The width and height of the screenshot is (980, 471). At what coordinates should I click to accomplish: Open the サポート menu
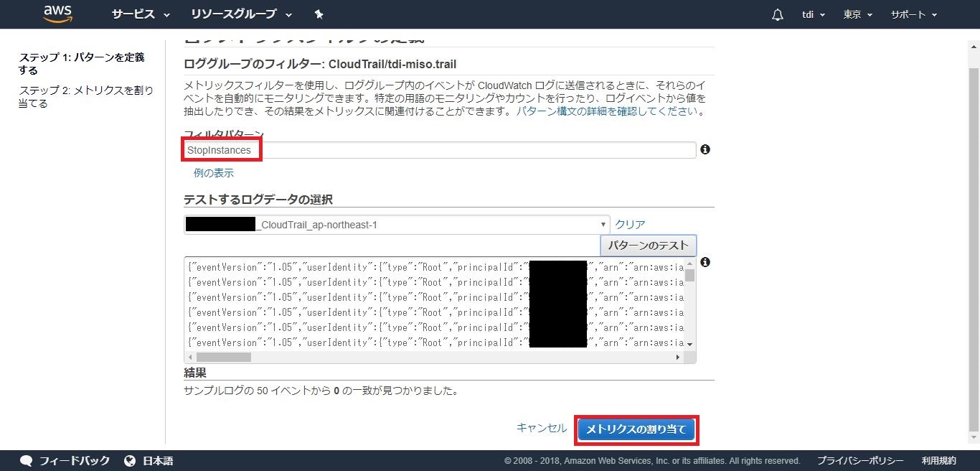913,15
